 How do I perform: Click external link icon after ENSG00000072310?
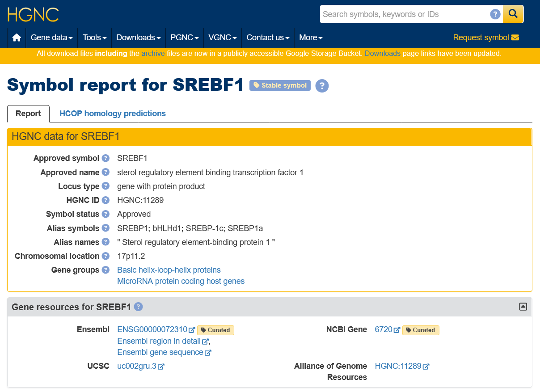click(x=192, y=330)
